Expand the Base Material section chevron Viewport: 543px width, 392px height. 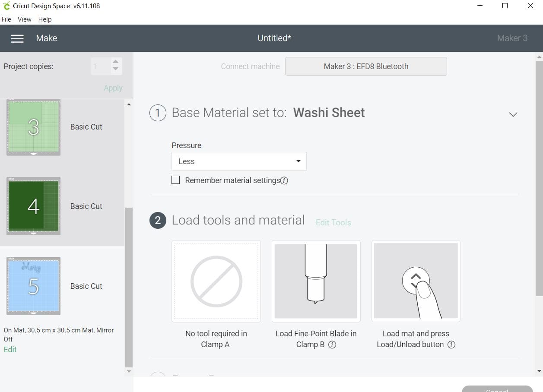513,114
